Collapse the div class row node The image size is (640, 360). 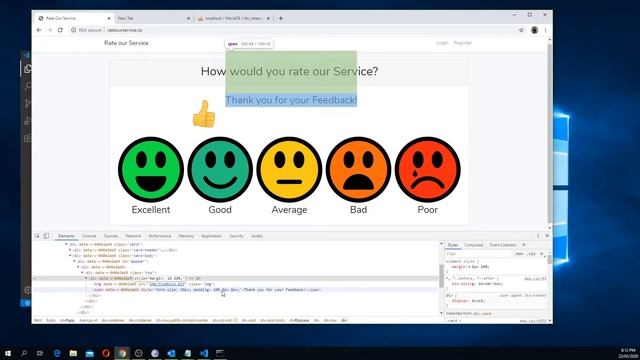coord(82,273)
